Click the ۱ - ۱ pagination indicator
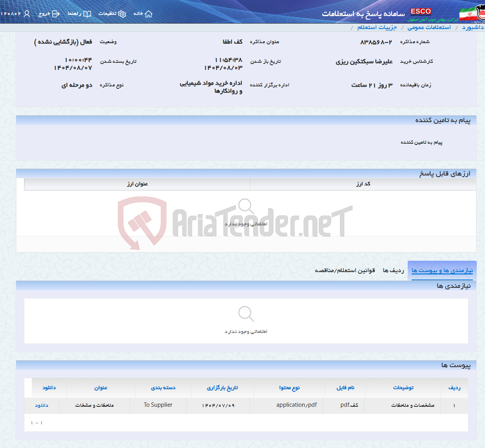The width and height of the screenshot is (485, 448). pyautogui.click(x=36, y=422)
